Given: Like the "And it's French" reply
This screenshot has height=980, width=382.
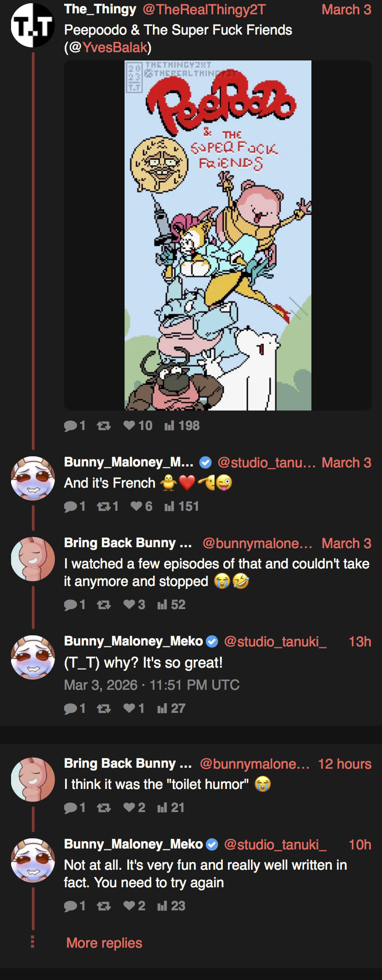Looking at the screenshot, I should 136,507.
